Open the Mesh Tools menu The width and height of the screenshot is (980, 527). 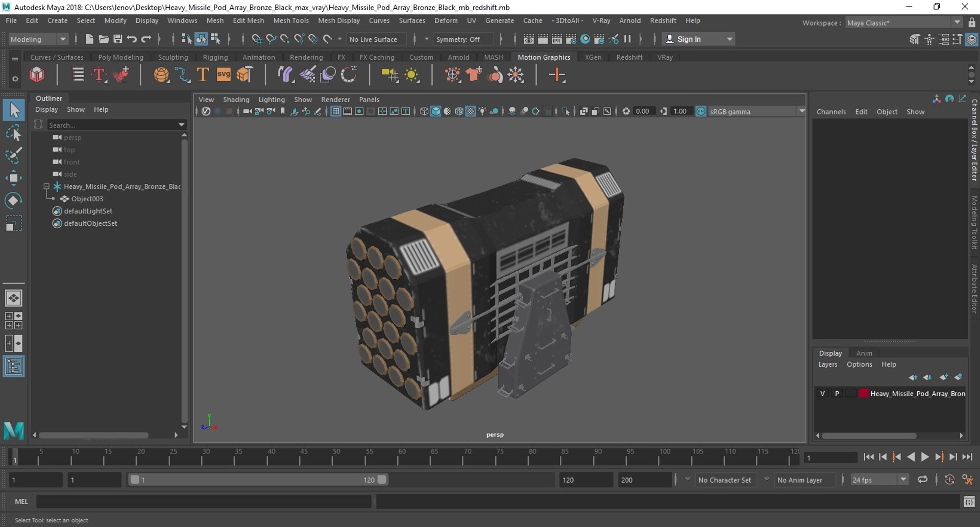coord(290,20)
